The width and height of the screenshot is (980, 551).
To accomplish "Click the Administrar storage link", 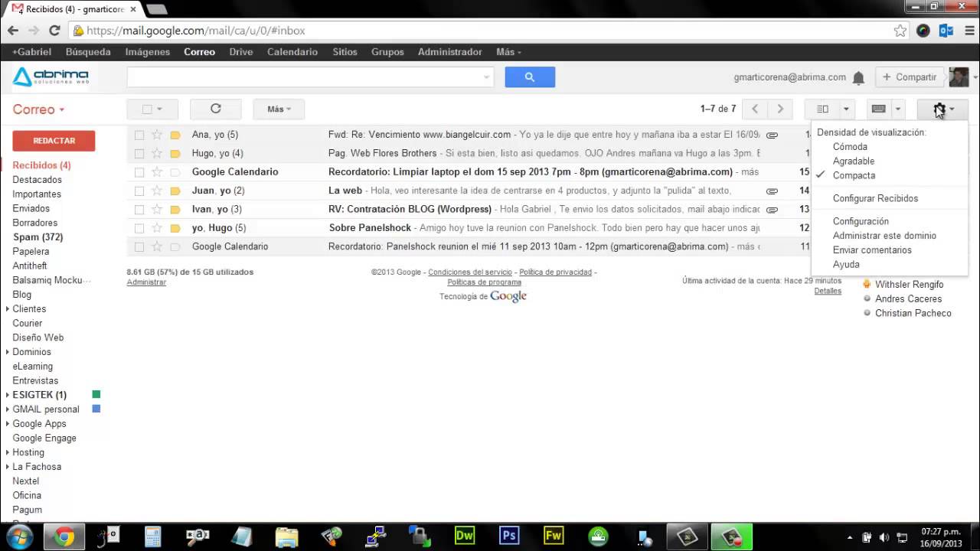I will coord(146,282).
